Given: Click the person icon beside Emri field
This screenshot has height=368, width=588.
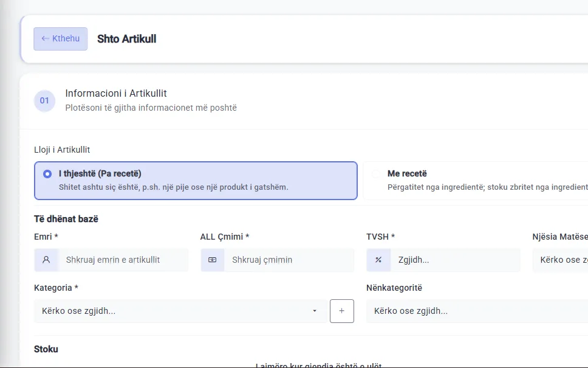Looking at the screenshot, I should (x=46, y=260).
